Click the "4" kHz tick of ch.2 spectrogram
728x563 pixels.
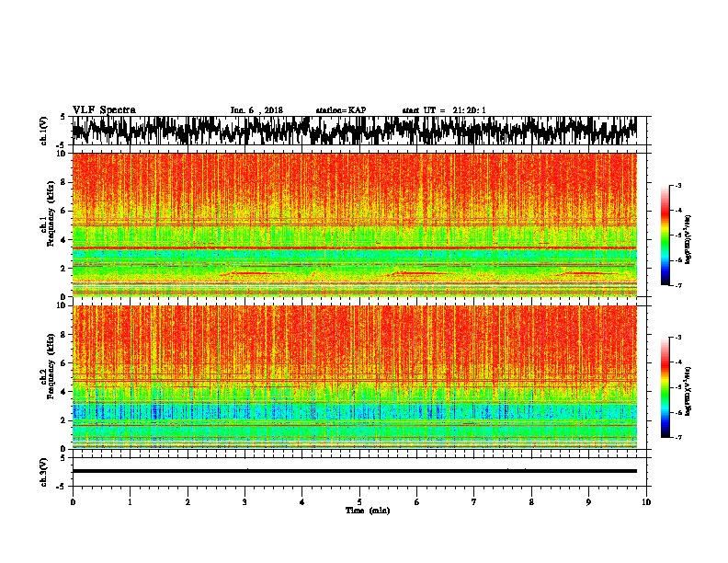pos(65,392)
